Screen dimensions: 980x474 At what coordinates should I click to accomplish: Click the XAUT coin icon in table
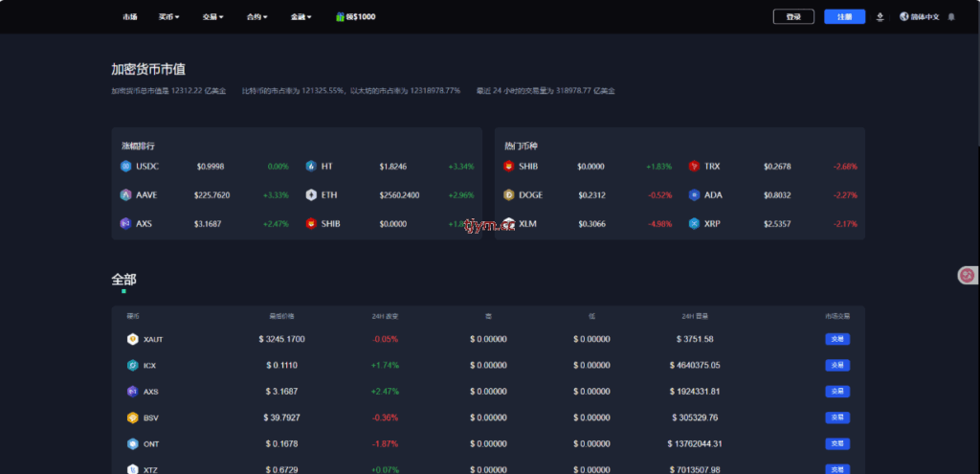[132, 339]
